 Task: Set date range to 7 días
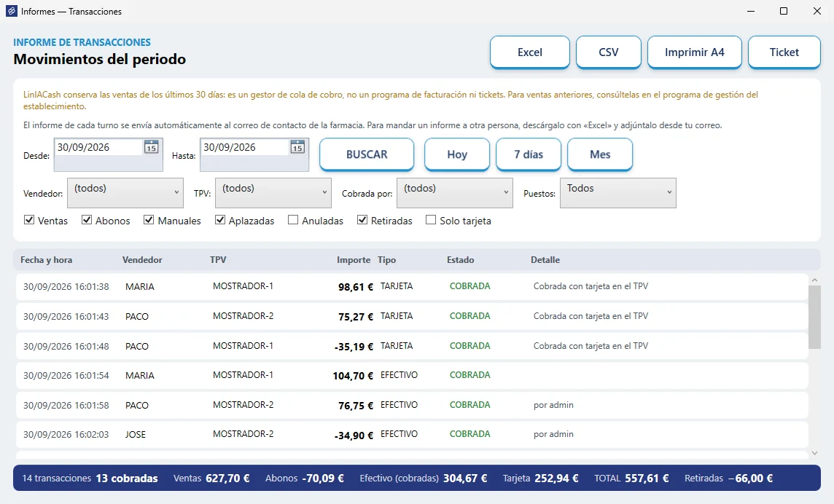(528, 154)
